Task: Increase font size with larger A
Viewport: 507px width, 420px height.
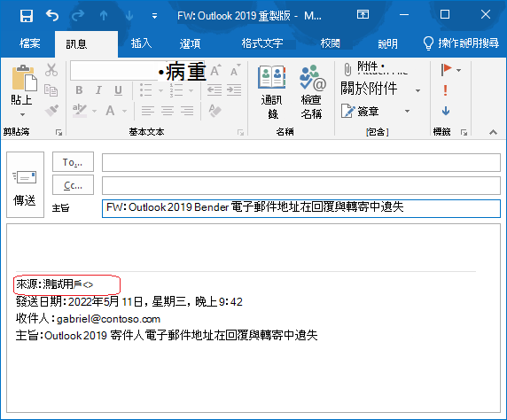Action: tap(215, 71)
